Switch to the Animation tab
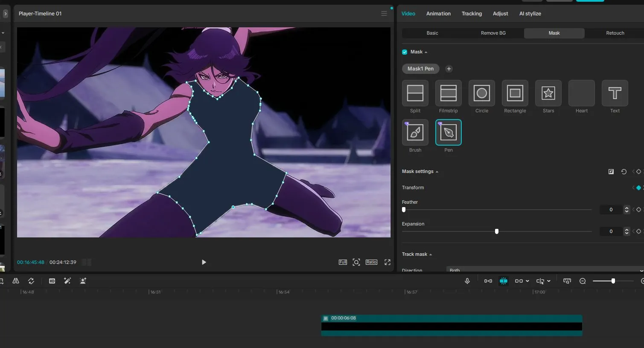The height and width of the screenshot is (348, 644). pos(438,14)
